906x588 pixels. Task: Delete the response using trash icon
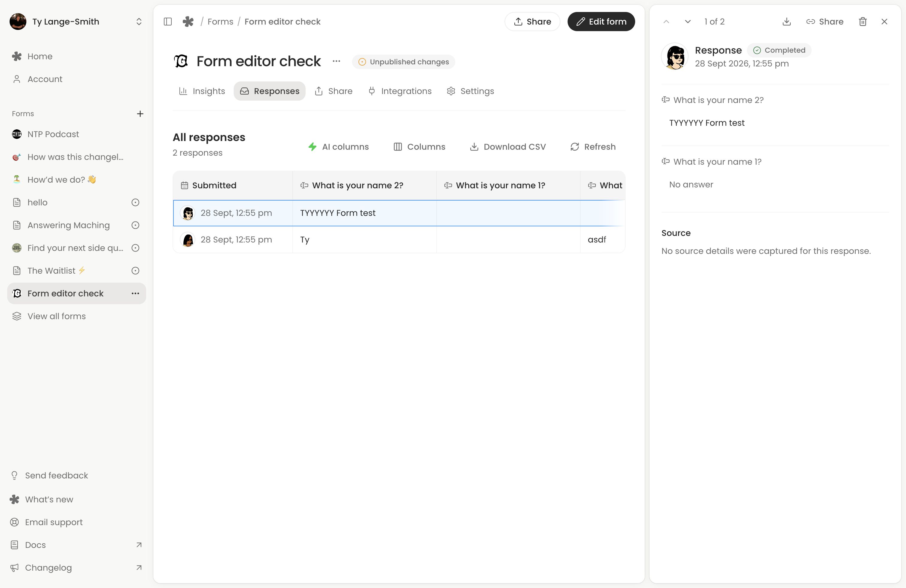[863, 22]
